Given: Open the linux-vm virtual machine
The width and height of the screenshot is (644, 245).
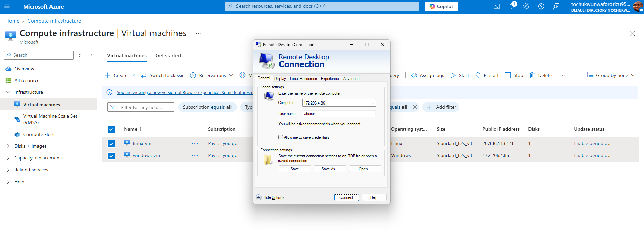Looking at the screenshot, I should pyautogui.click(x=142, y=143).
